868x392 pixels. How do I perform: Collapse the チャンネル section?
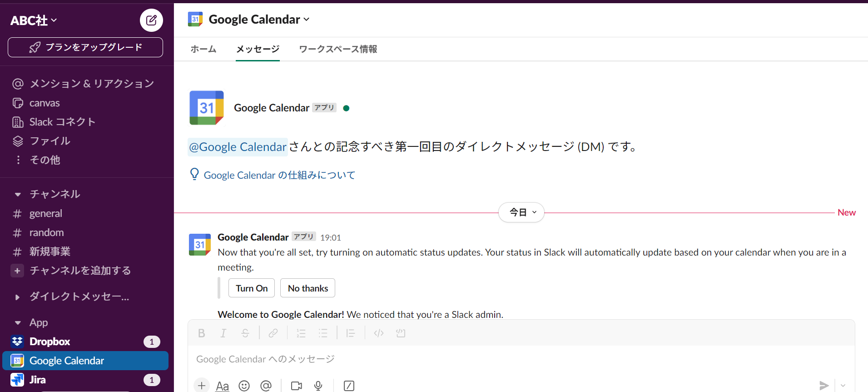pyautogui.click(x=18, y=195)
